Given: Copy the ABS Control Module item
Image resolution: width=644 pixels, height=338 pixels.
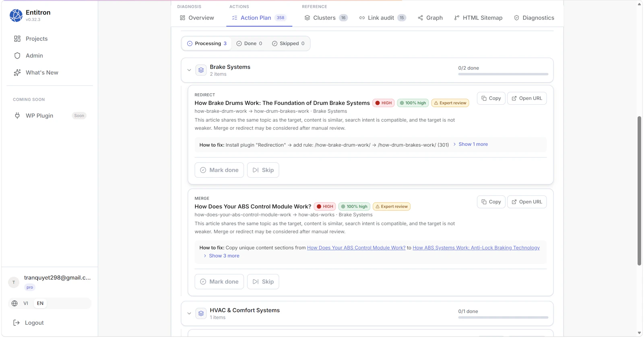Looking at the screenshot, I should (491, 202).
